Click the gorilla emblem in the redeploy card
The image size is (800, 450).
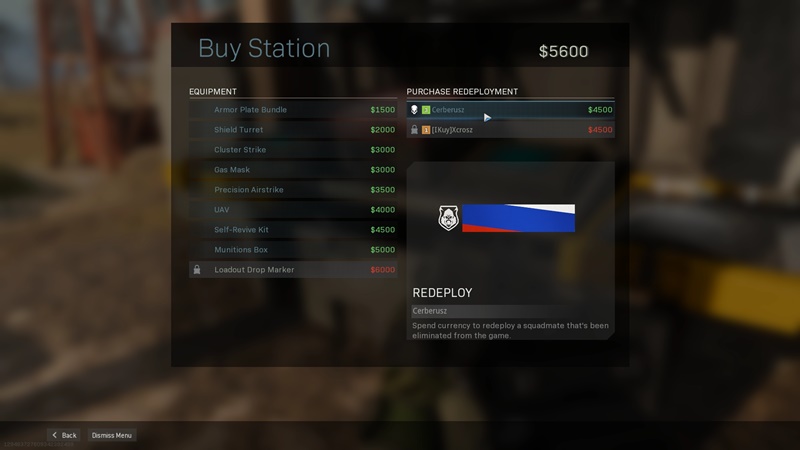(x=448, y=218)
